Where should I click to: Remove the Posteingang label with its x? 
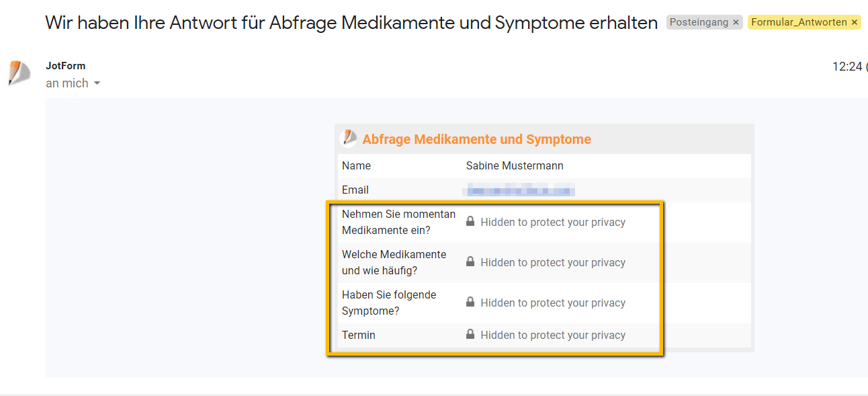coord(736,23)
